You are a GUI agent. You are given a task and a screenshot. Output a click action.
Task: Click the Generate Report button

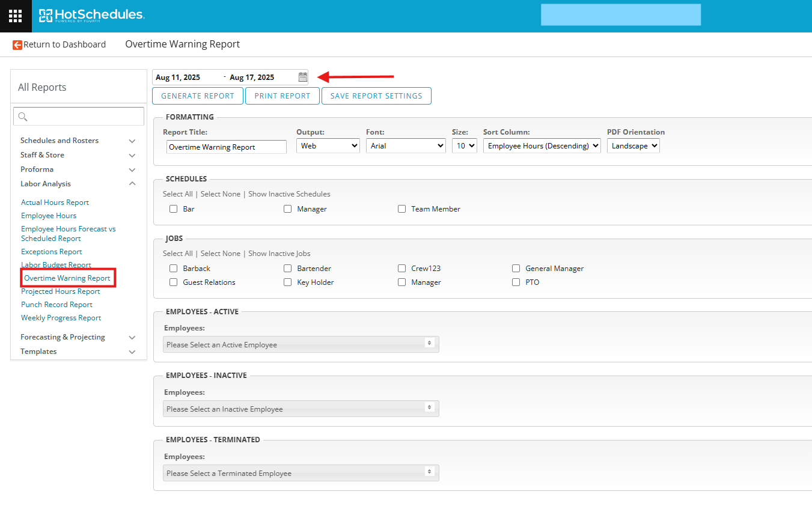pos(198,96)
